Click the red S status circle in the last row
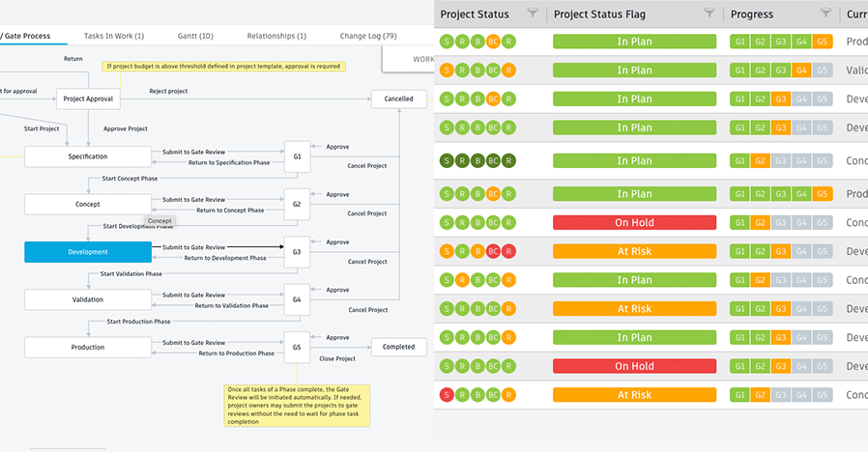Image resolution: width=868 pixels, height=452 pixels. [446, 395]
